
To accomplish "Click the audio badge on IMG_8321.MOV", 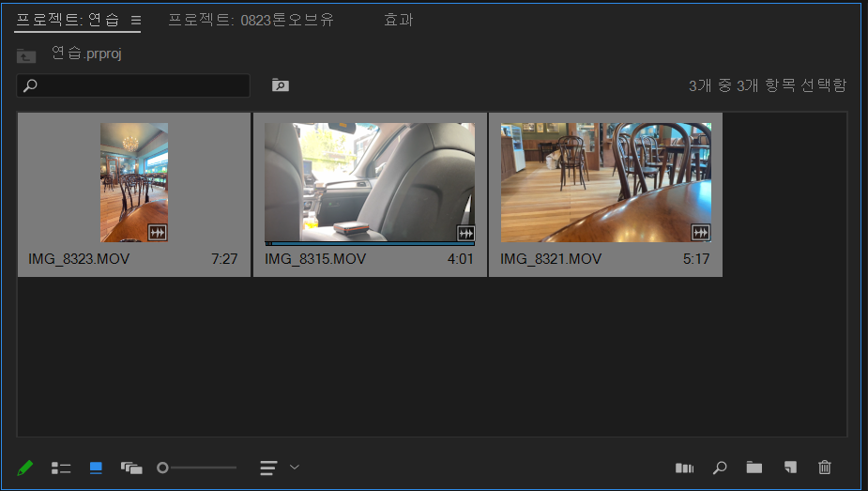I will click(x=701, y=233).
